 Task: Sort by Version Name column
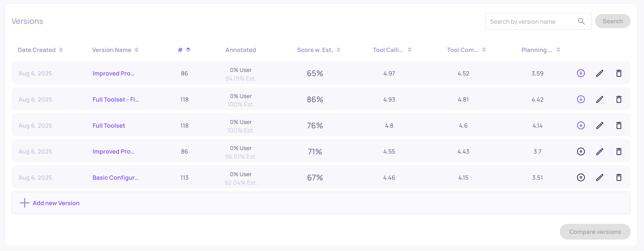click(x=136, y=50)
